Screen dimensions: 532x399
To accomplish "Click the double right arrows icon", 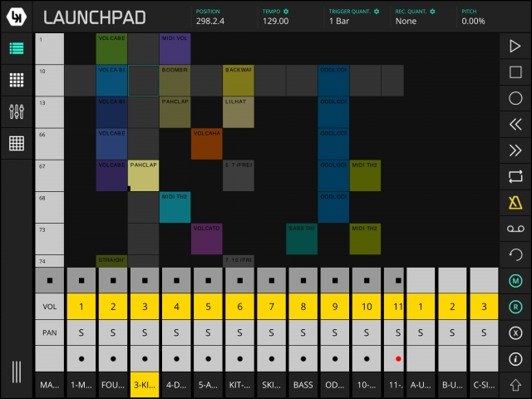I will point(515,150).
